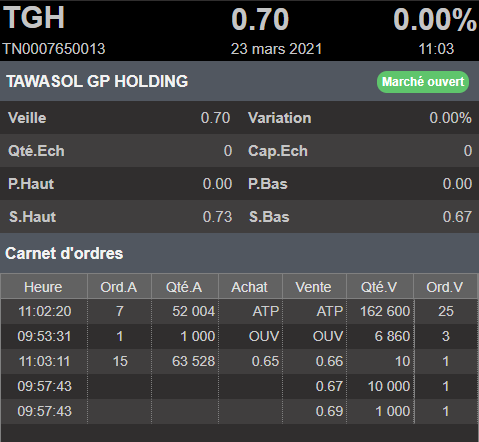This screenshot has width=479, height=442.
Task: Click the Qté.A column header
Action: coord(185,287)
